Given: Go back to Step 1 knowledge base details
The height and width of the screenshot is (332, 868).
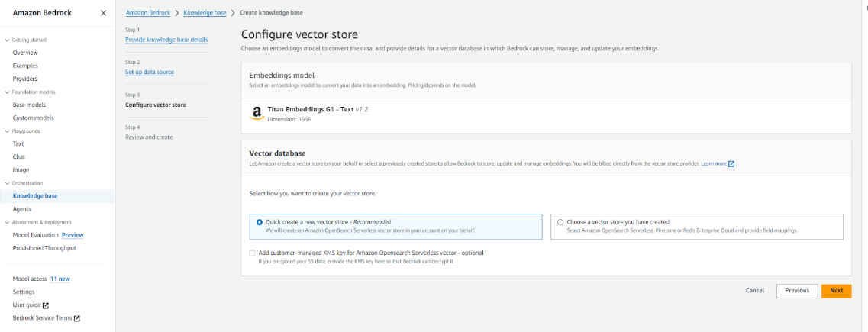Looking at the screenshot, I should click(166, 40).
